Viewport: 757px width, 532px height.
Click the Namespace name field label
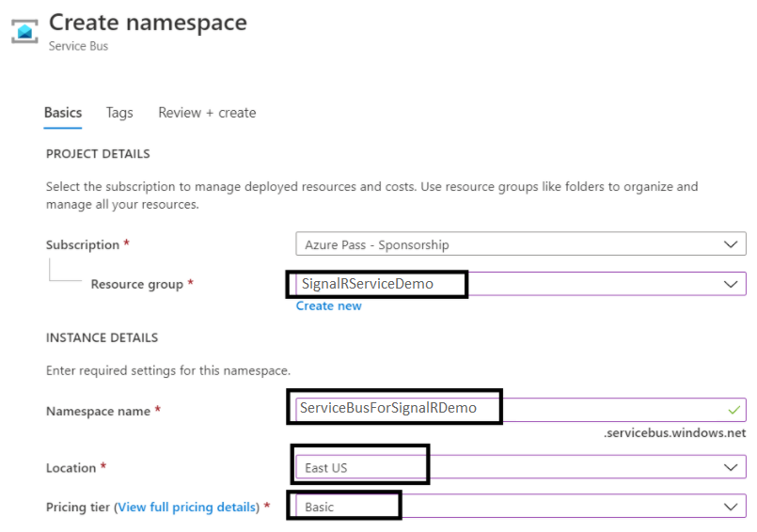tap(98, 411)
